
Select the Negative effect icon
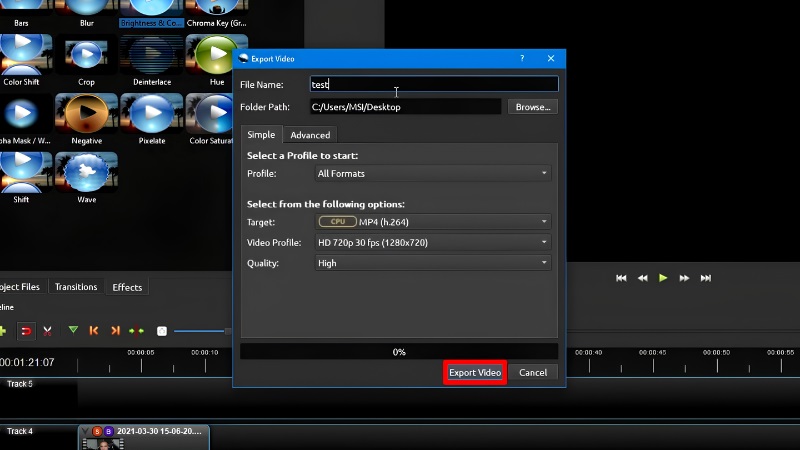coord(86,114)
